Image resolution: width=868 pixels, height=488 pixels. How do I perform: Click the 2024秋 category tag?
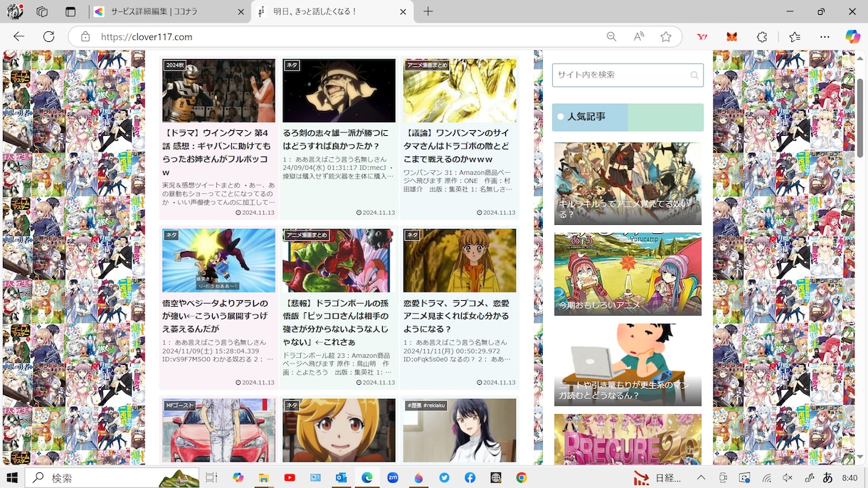pyautogui.click(x=175, y=65)
